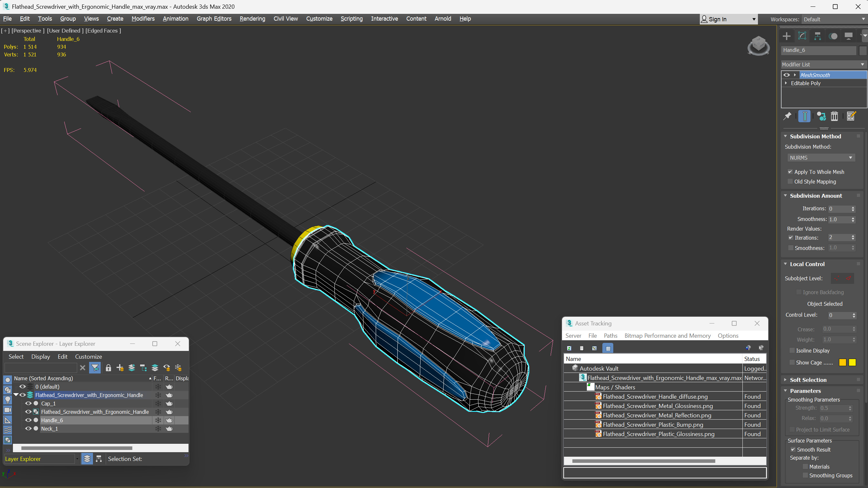Enable Separate by Materials checkbox
This screenshot has width=868, height=488.
point(805,467)
